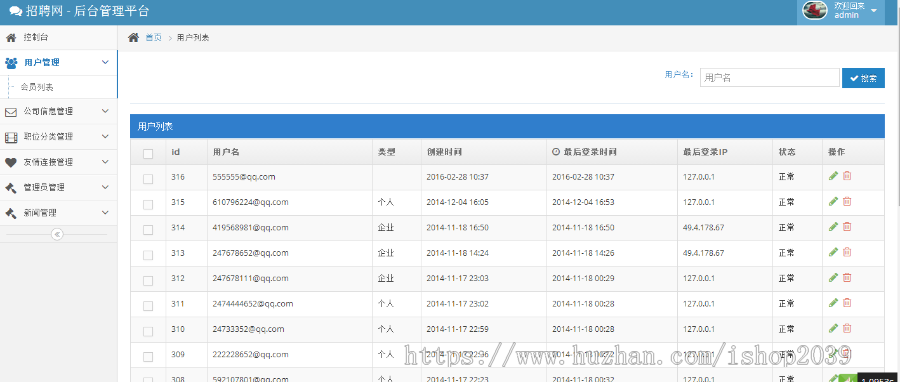Screen dimensions: 900x382
Task: Click the 用户名 search input field
Action: tap(770, 77)
